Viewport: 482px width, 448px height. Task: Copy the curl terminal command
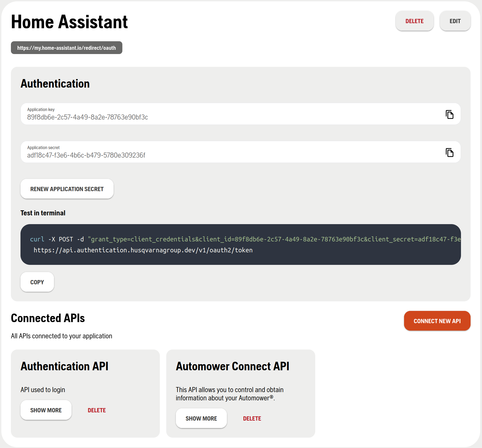click(x=37, y=282)
